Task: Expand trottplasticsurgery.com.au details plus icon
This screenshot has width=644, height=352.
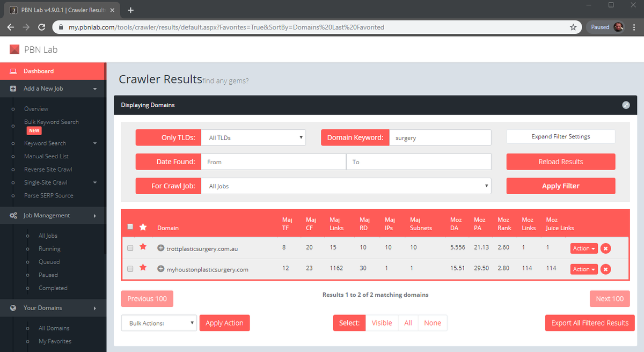Action: 160,248
